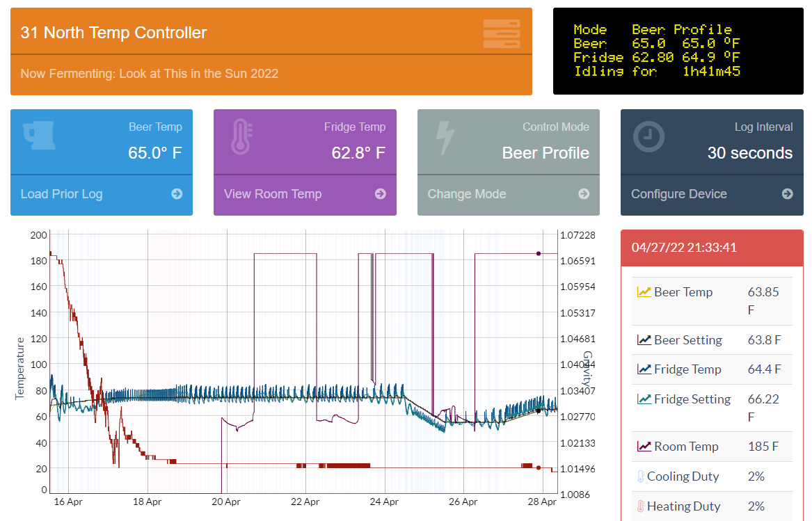Toggle Beer Temp series in legend
The width and height of the screenshot is (812, 521).
[683, 292]
